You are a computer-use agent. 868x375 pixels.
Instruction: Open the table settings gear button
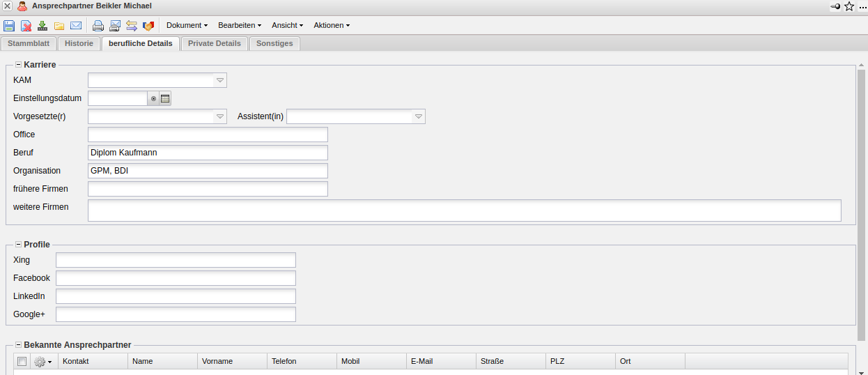(x=42, y=362)
